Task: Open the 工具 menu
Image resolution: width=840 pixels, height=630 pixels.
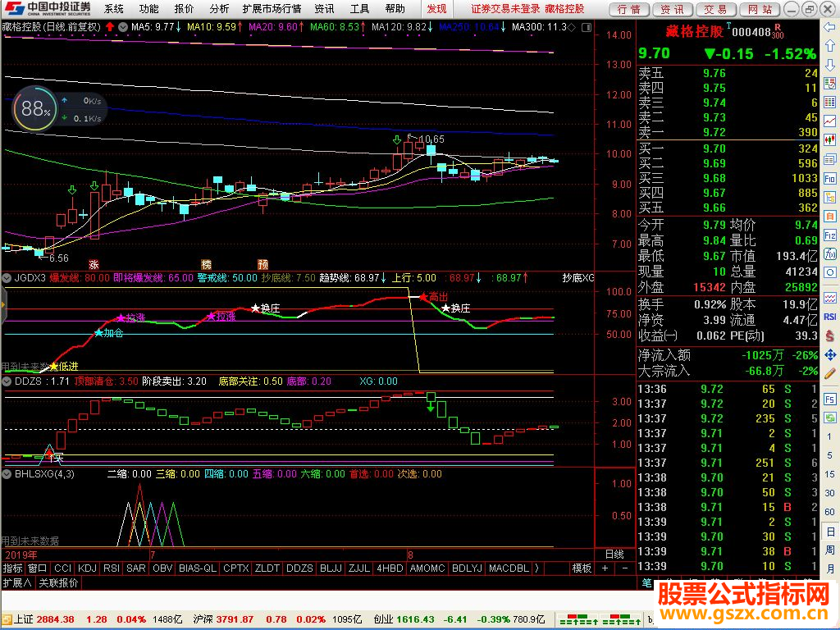Action: pos(359,8)
